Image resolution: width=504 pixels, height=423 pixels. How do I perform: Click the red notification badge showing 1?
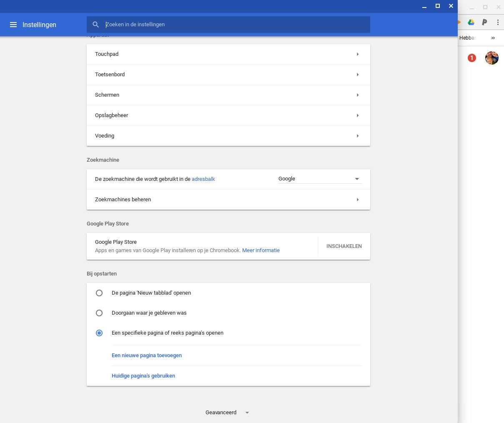[471, 58]
